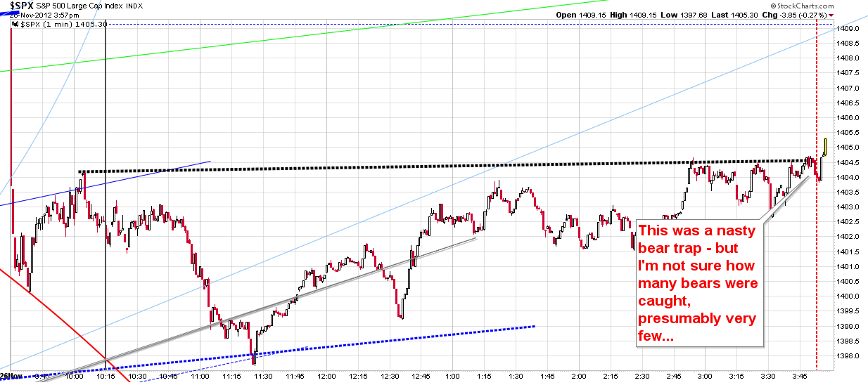The height and width of the screenshot is (385, 868).
Task: Click the Low 1397.68 value
Action: pyautogui.click(x=684, y=15)
